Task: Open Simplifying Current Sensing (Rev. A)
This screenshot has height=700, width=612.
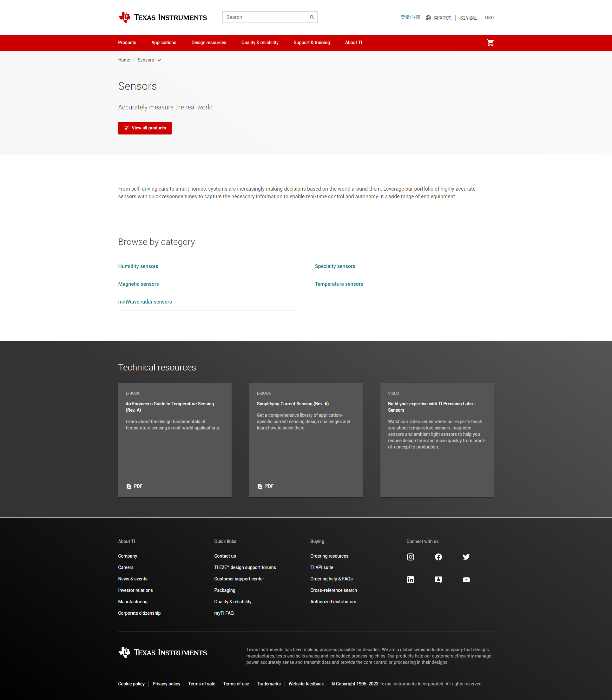Action: (293, 404)
